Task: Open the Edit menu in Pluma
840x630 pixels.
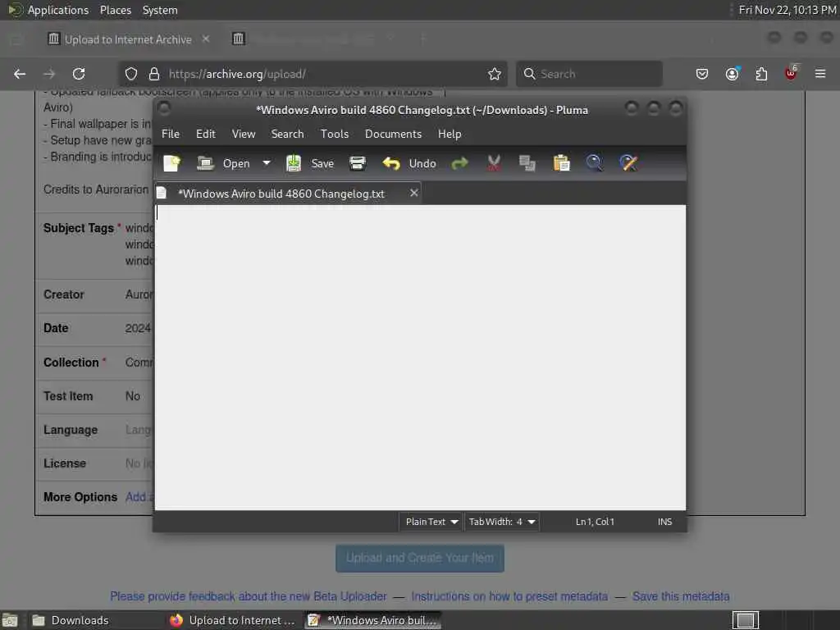Action: click(206, 134)
